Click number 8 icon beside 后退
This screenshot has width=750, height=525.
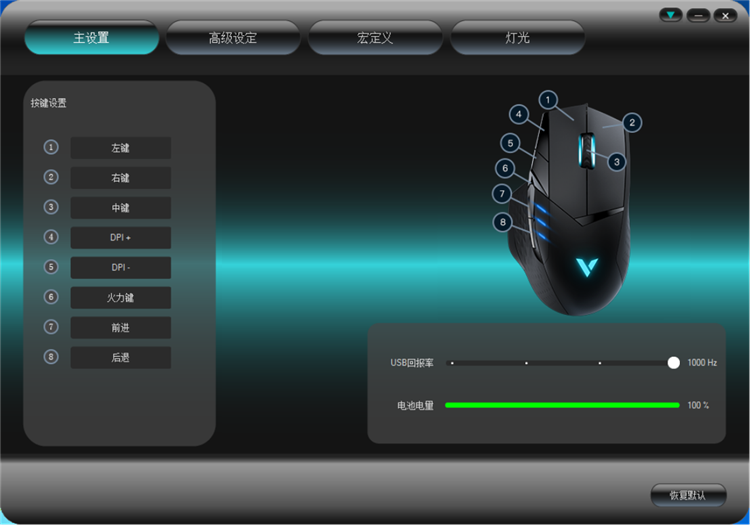[51, 357]
